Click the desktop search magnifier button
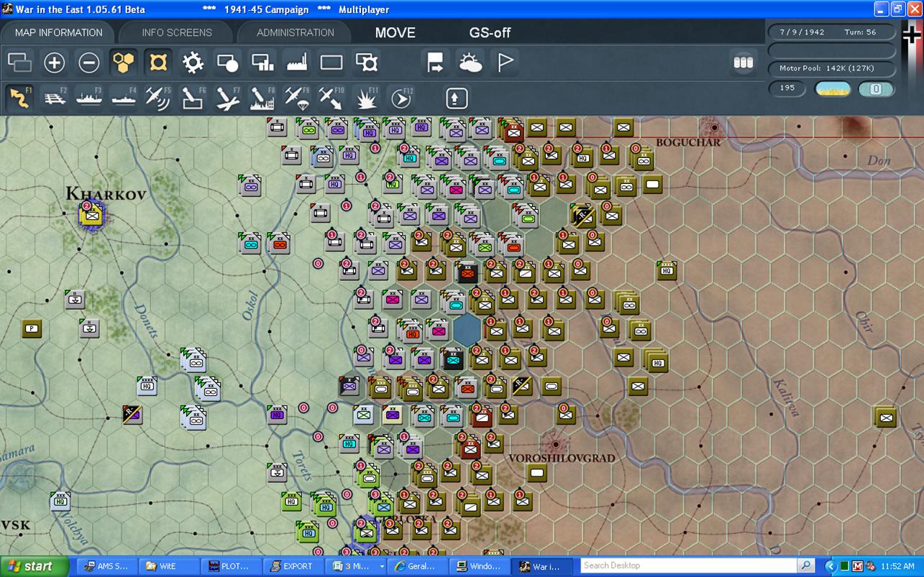 pos(806,566)
